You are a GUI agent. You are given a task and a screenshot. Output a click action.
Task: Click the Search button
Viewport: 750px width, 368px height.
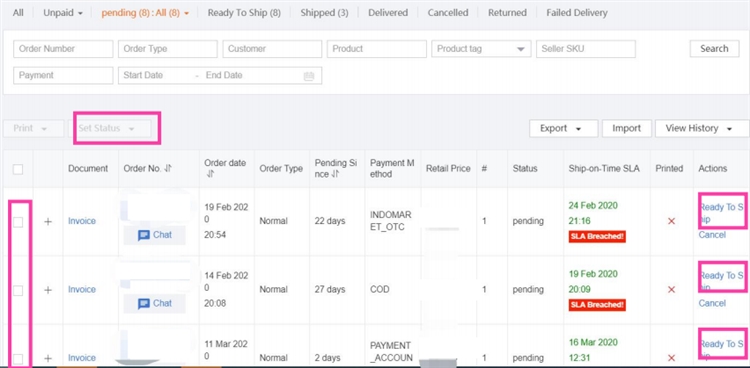coord(714,49)
